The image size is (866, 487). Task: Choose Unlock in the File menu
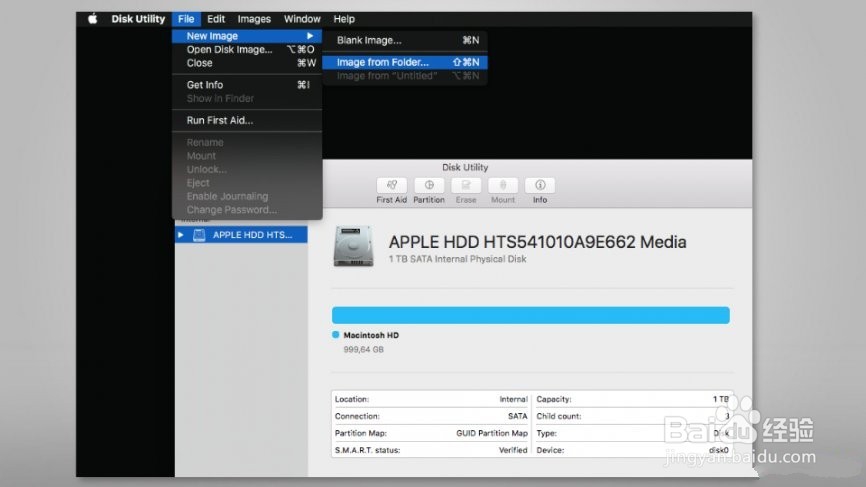(x=247, y=170)
